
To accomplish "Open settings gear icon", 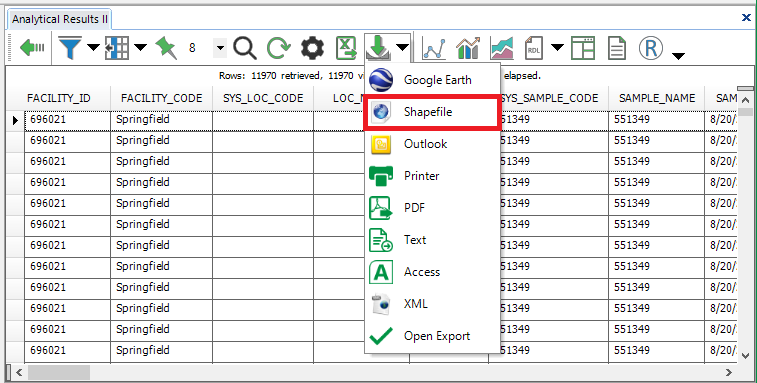I will point(312,48).
